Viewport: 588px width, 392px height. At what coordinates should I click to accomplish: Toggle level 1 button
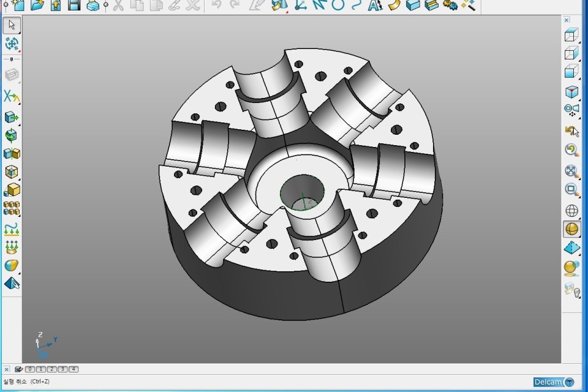click(41, 369)
